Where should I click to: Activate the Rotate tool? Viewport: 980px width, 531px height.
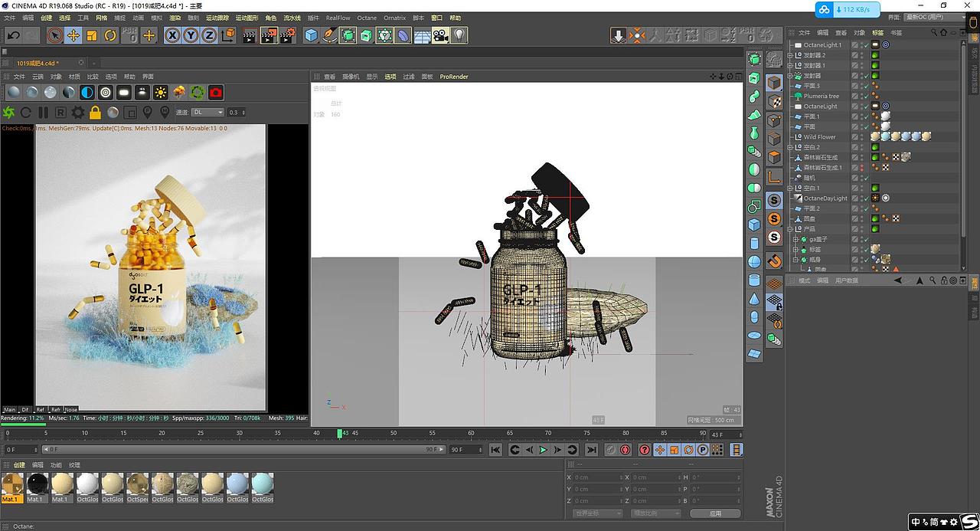click(110, 35)
